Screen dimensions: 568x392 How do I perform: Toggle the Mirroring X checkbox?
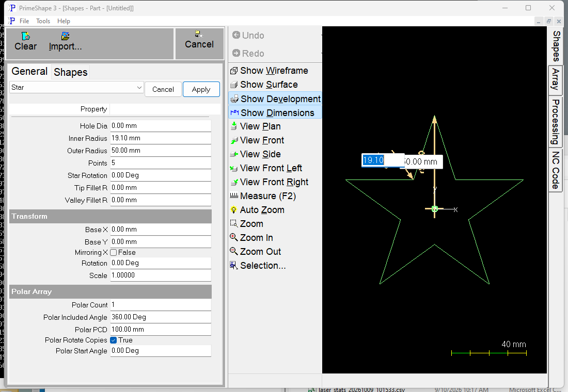[114, 253]
